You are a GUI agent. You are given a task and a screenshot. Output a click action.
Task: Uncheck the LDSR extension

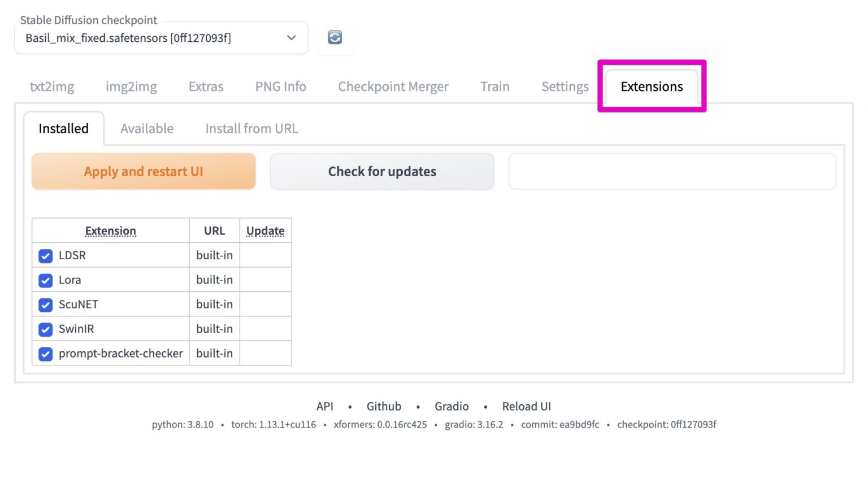click(45, 256)
